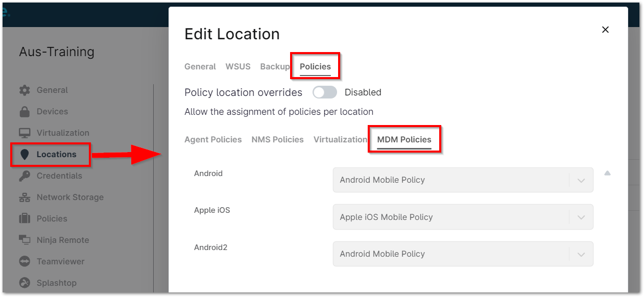Click the Credentials key icon
644x297 pixels.
click(x=25, y=176)
